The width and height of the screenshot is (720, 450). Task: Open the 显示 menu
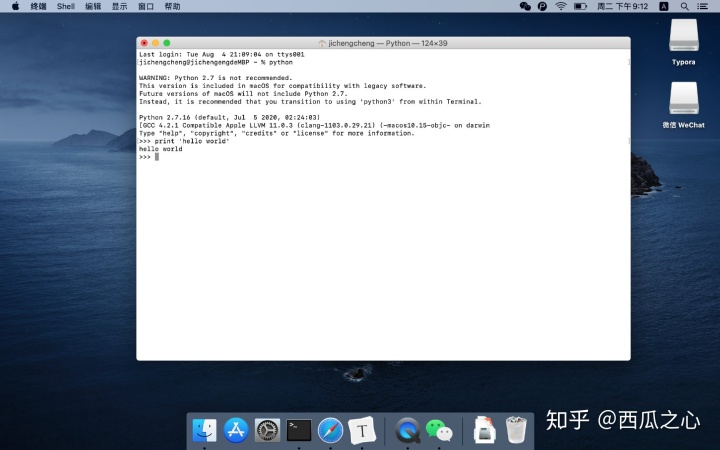[x=119, y=6]
